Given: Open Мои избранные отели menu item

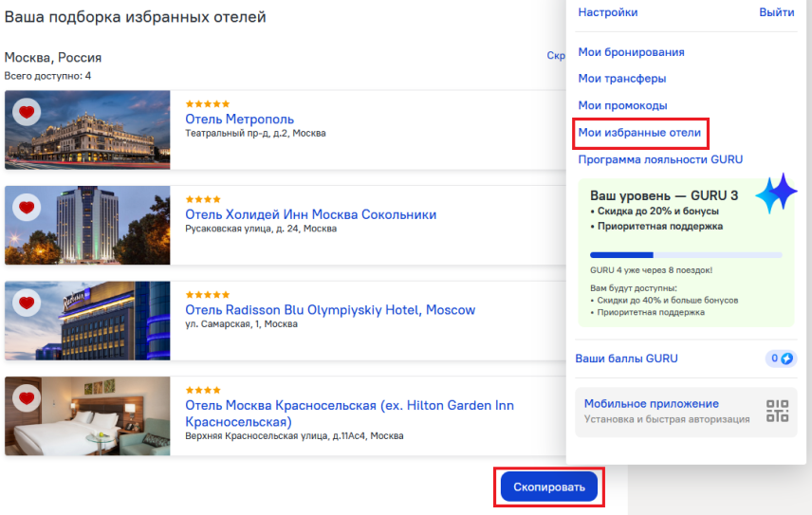Looking at the screenshot, I should tap(639, 133).
